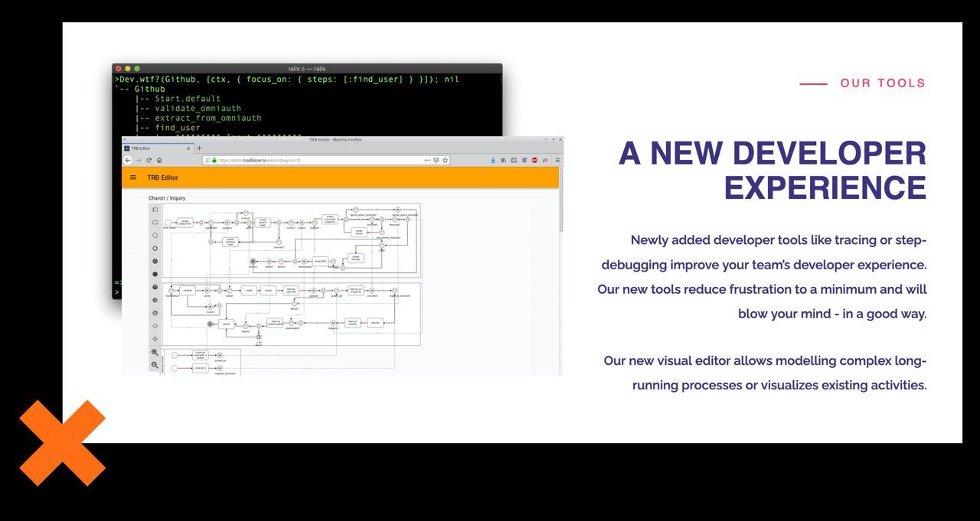980x521 pixels.
Task: Click 'A NEW DEVELOPER EXPERIENCE' heading
Action: 773,171
